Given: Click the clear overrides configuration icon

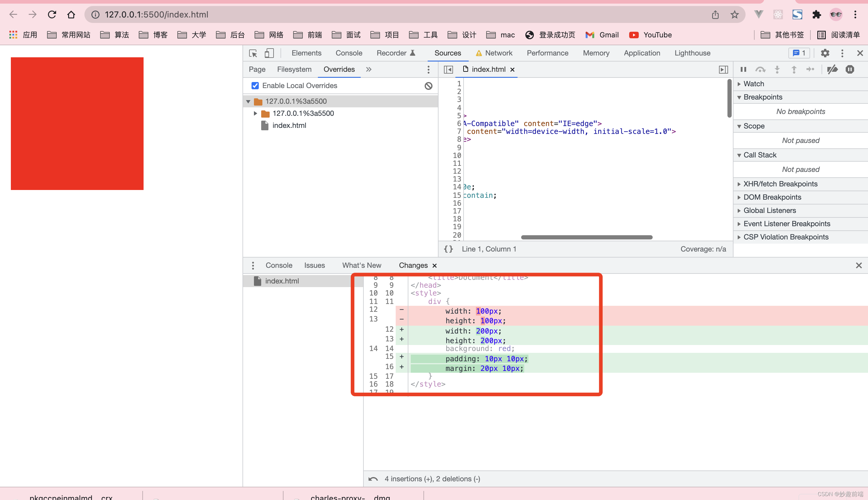Looking at the screenshot, I should point(428,86).
